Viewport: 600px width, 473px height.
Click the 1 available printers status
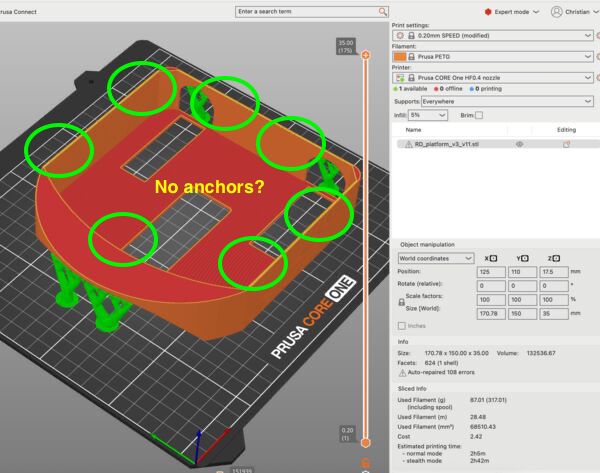(x=410, y=89)
